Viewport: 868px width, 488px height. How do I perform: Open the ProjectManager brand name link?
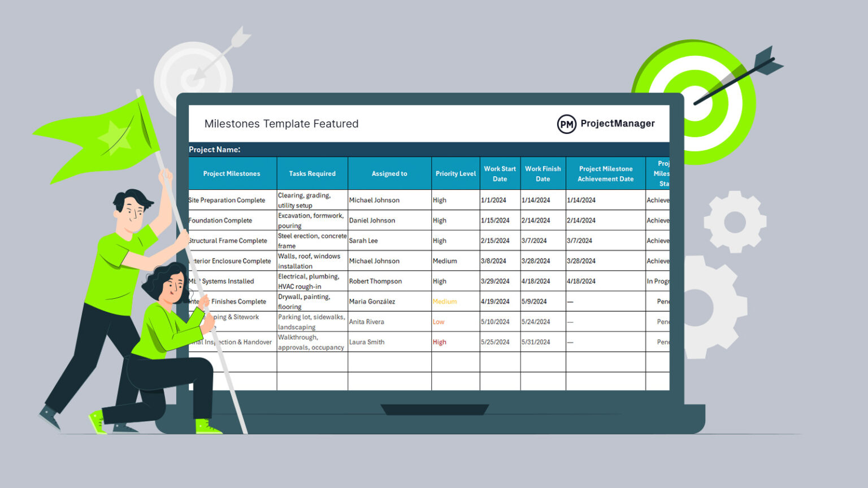(618, 123)
